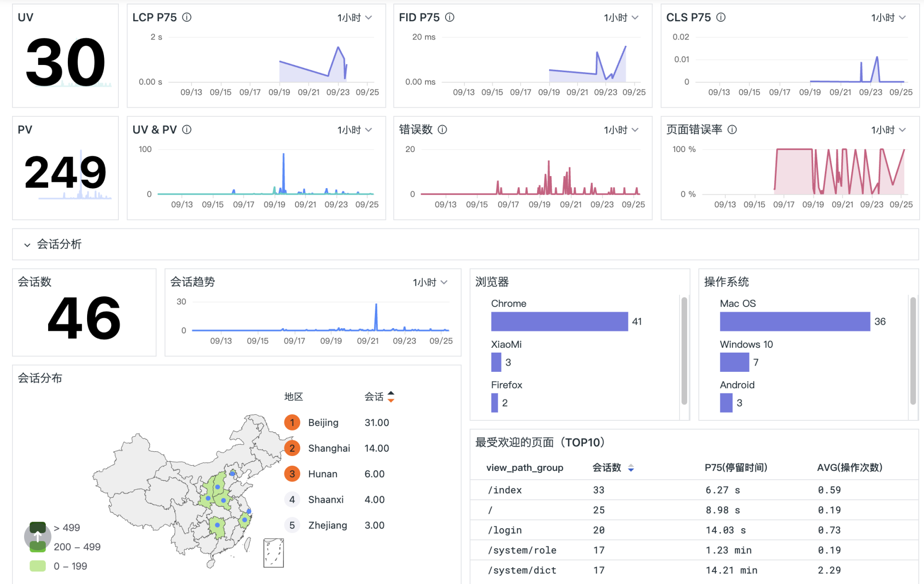The height and width of the screenshot is (584, 924).
Task: Click the info icon next to CLS P75
Action: pos(720,17)
